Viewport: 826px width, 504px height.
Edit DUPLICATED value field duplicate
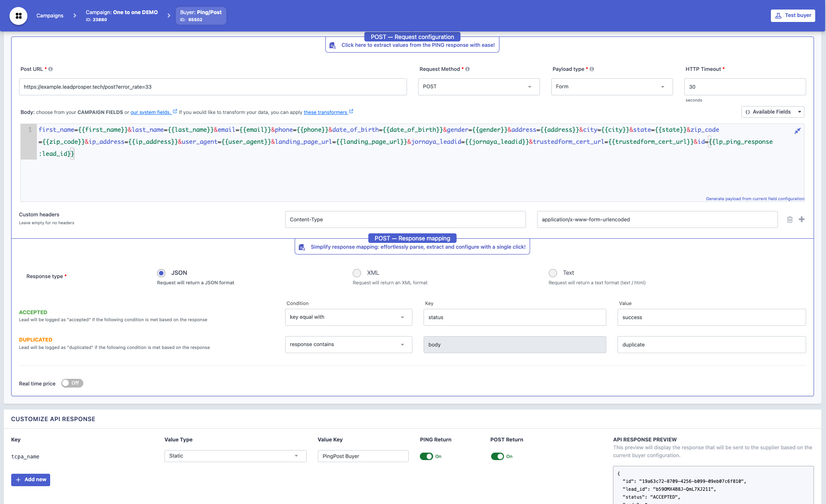712,345
